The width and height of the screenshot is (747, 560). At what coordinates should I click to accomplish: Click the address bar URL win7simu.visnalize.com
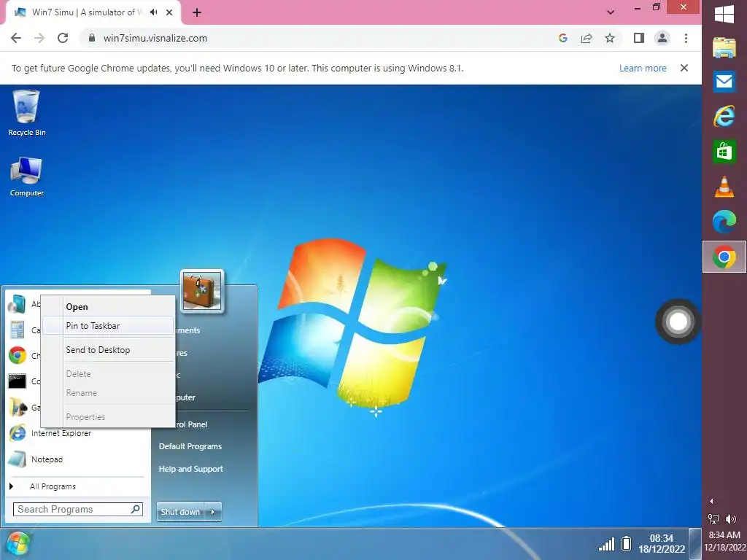pyautogui.click(x=155, y=38)
